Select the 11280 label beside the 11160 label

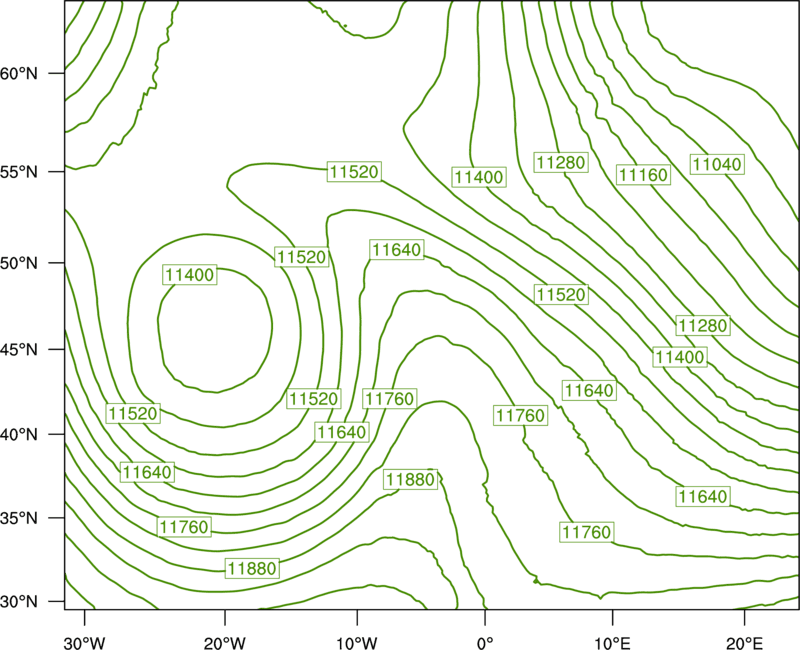[x=561, y=163]
